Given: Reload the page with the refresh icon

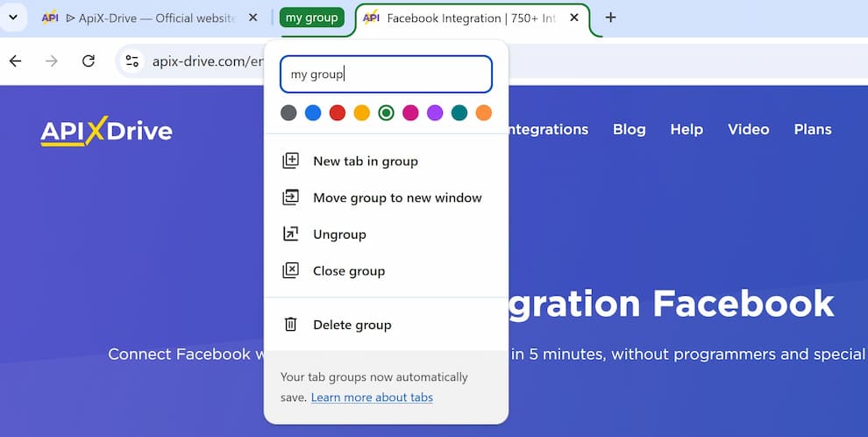Looking at the screenshot, I should pyautogui.click(x=89, y=61).
